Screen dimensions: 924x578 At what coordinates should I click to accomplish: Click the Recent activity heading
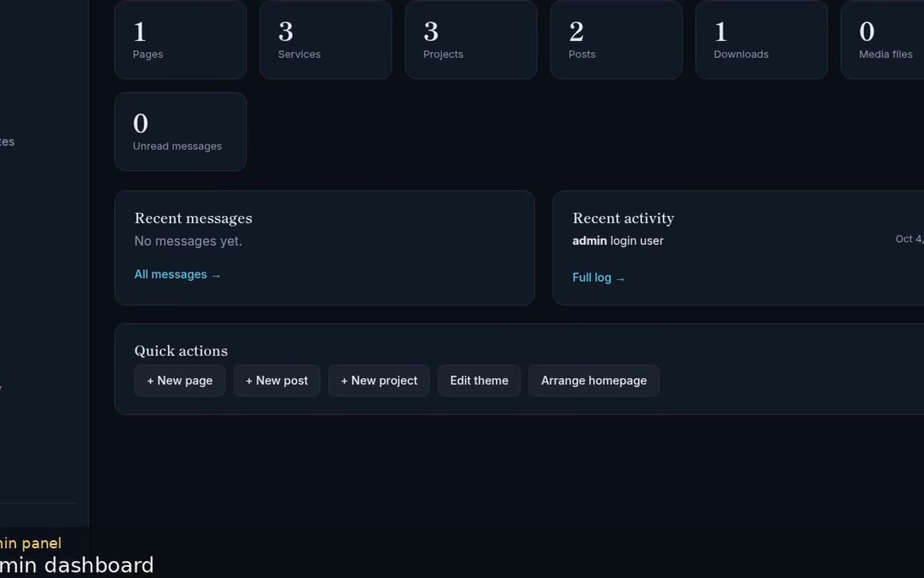point(623,218)
